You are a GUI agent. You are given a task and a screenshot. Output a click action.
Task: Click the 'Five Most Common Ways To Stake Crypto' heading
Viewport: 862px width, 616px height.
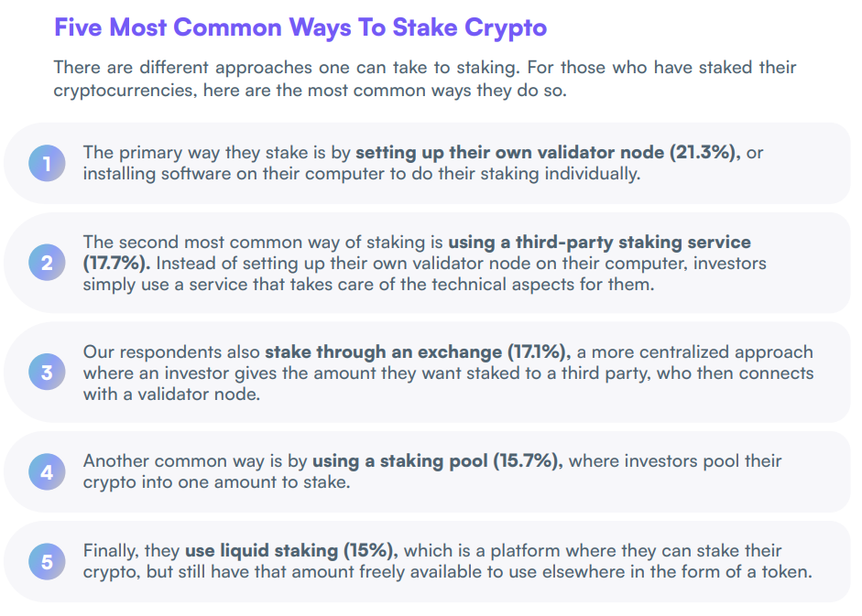point(300,28)
